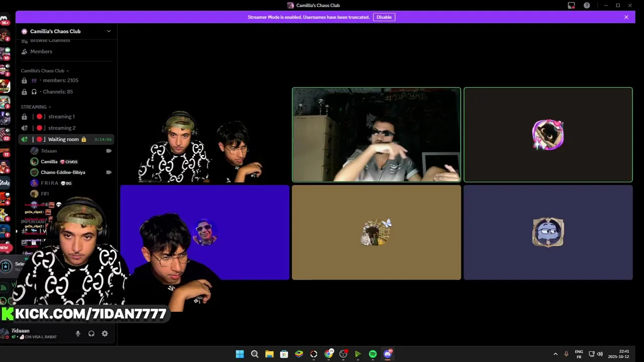Image resolution: width=644 pixels, height=362 pixels.
Task: Select user Camillia in voice list
Action: [49, 161]
